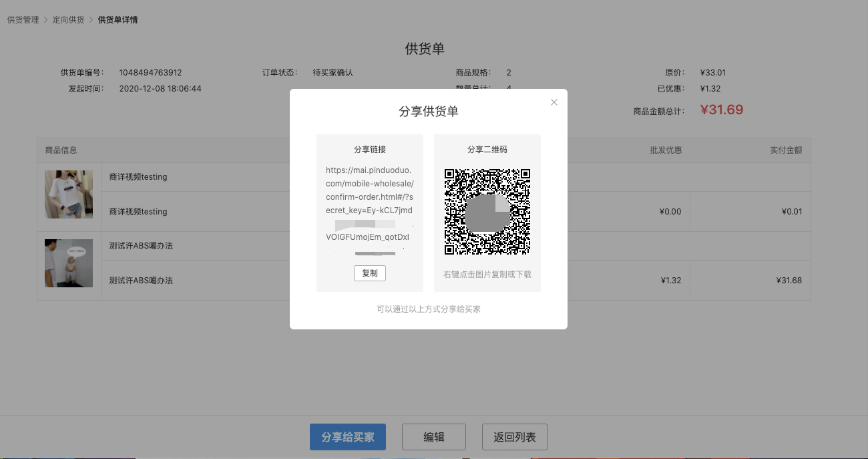The height and width of the screenshot is (459, 868).
Task: Click the share link URL text
Action: tap(370, 210)
